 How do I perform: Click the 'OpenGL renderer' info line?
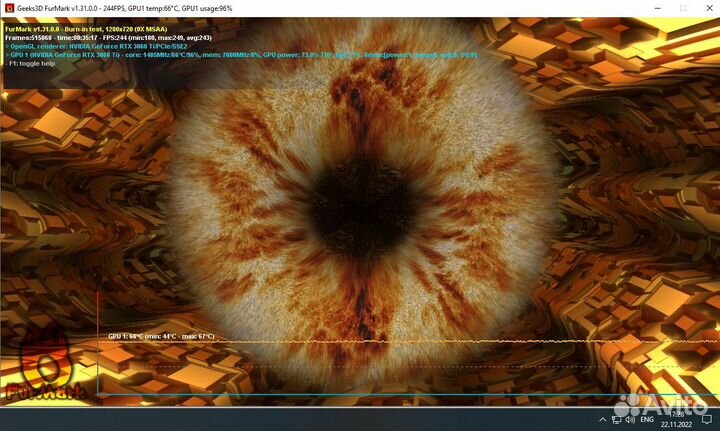click(96, 46)
